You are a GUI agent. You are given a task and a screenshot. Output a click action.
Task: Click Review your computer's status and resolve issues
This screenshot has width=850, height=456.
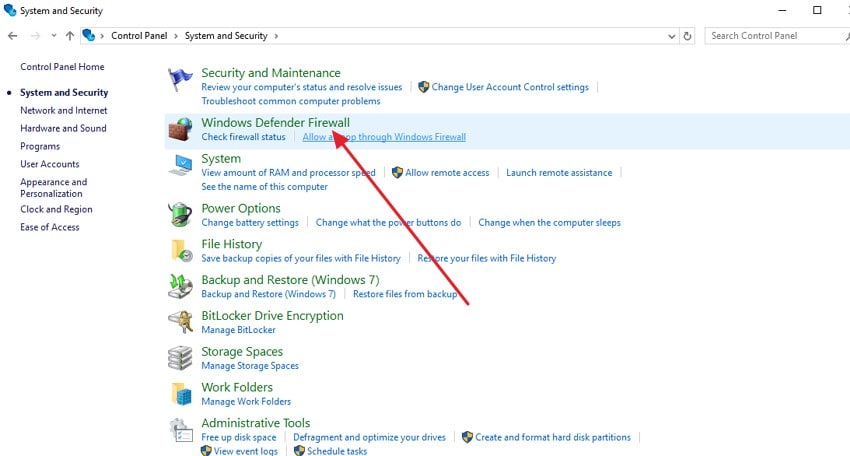[x=302, y=87]
